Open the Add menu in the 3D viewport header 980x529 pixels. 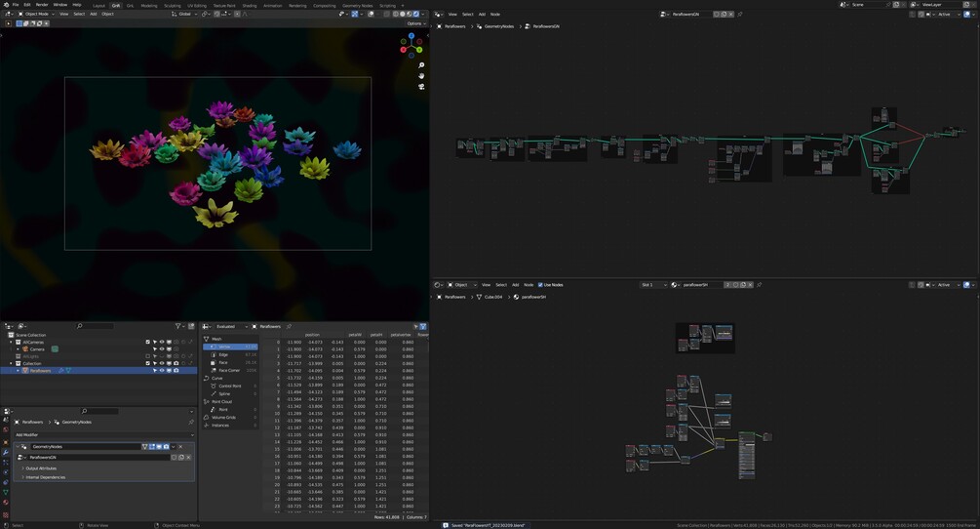click(94, 14)
